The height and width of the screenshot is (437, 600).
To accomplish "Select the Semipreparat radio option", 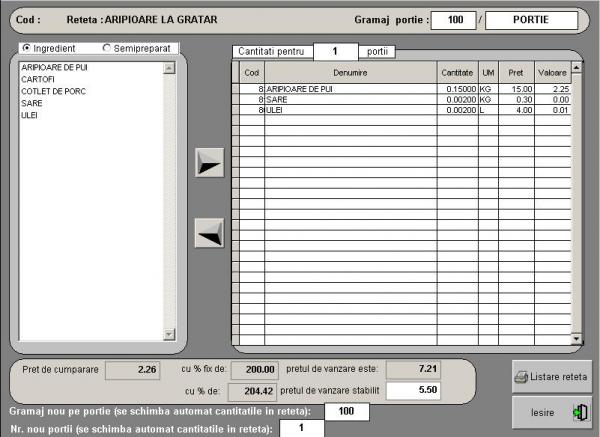I will coord(107,48).
